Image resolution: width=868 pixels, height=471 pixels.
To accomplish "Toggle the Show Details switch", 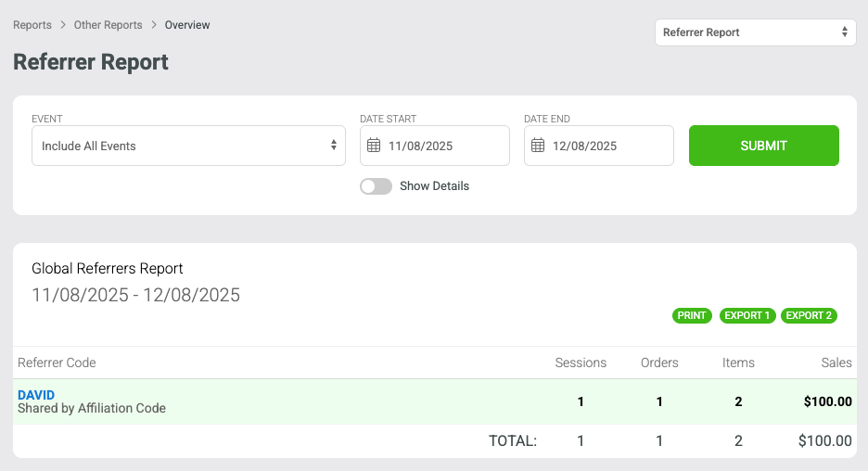I will pyautogui.click(x=376, y=186).
